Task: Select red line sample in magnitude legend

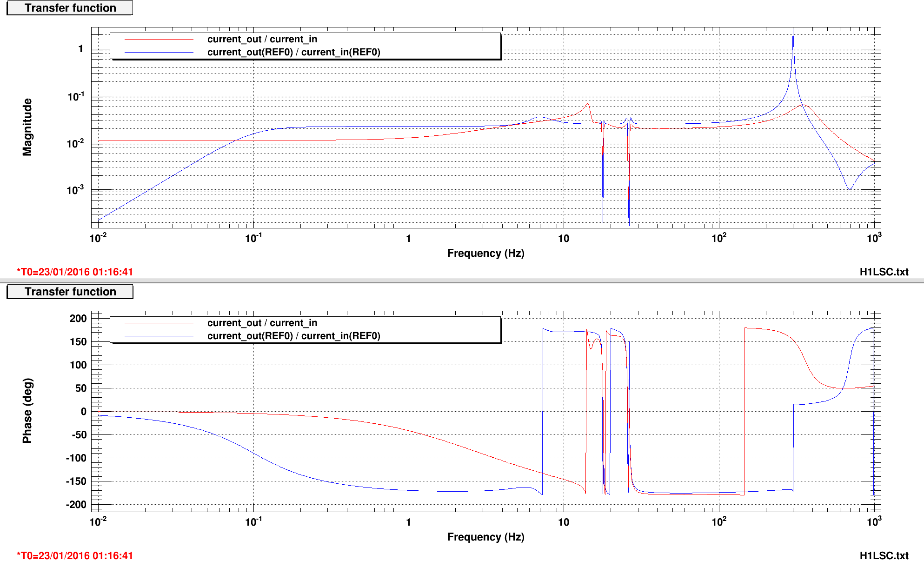Action: 159,40
